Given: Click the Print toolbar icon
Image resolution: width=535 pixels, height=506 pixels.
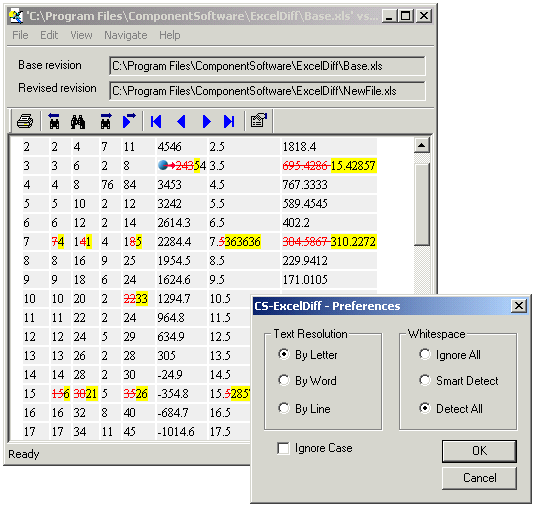Looking at the screenshot, I should [25, 121].
